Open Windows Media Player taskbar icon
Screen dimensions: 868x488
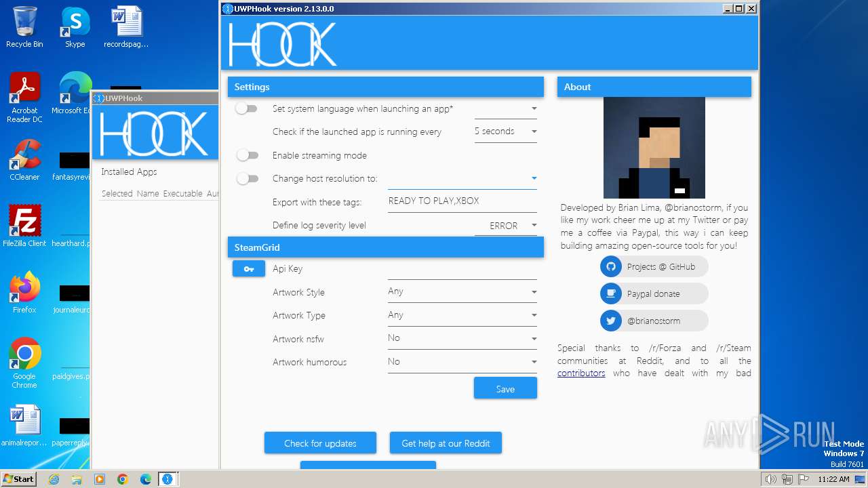point(100,479)
